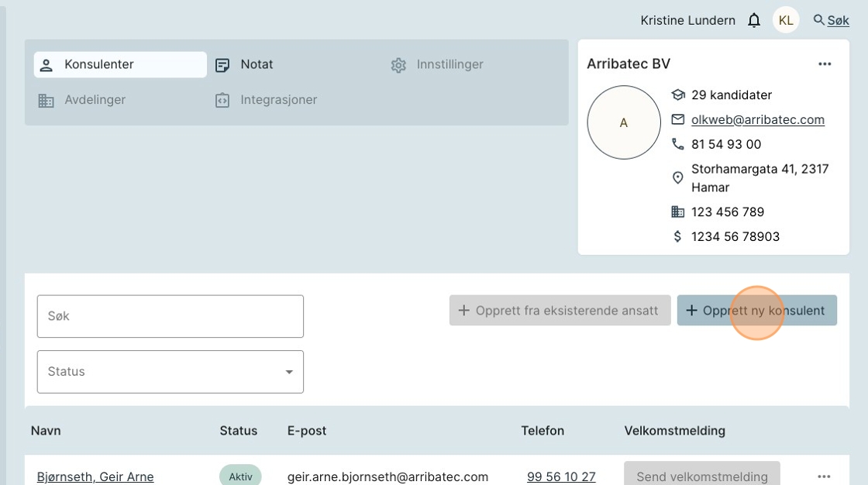Image resolution: width=868 pixels, height=485 pixels.
Task: Click Send velkomstmelding for Geir Arne
Action: pyautogui.click(x=702, y=475)
